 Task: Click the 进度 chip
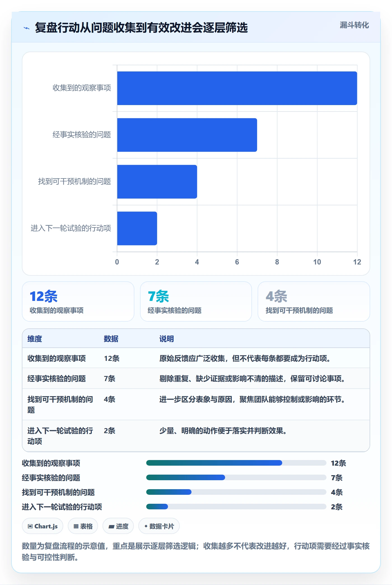[x=118, y=526]
